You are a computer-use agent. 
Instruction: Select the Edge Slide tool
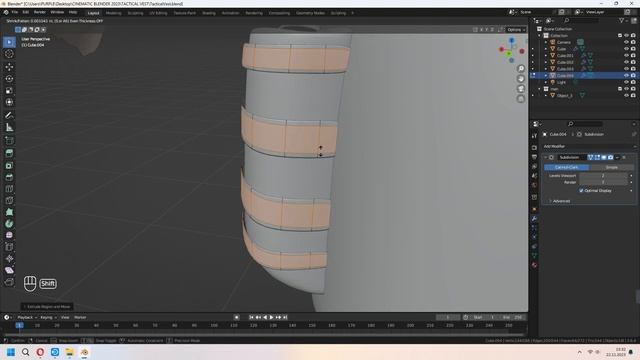pos(9,247)
